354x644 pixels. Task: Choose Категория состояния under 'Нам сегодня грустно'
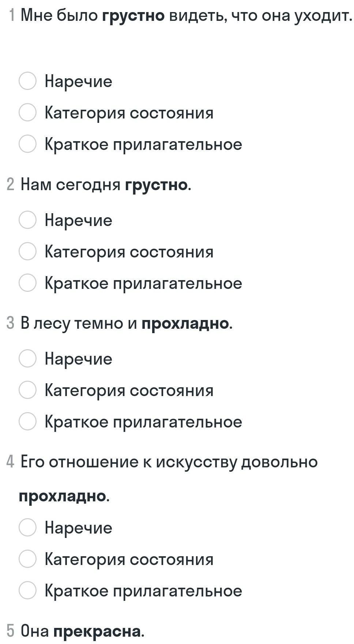[27, 252]
